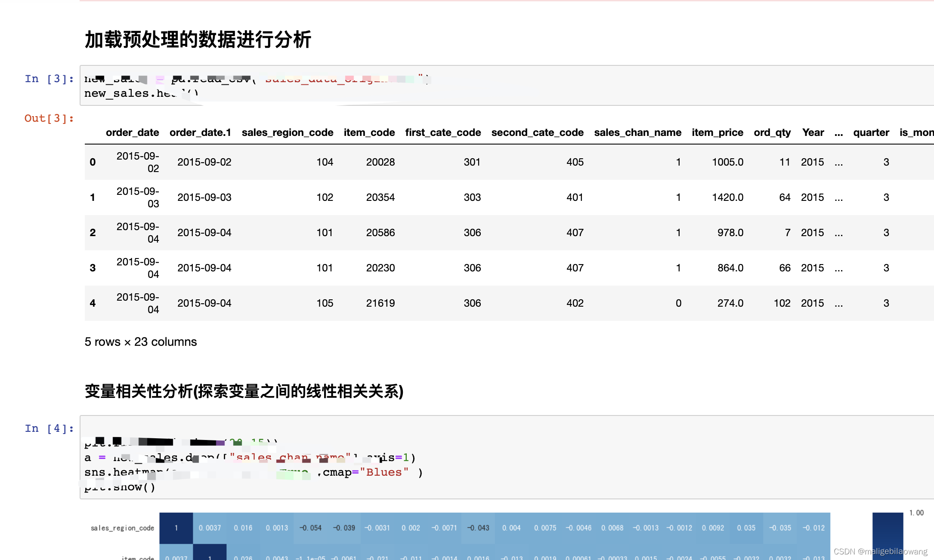Click the item_code column header
The height and width of the screenshot is (560, 934).
point(369,132)
